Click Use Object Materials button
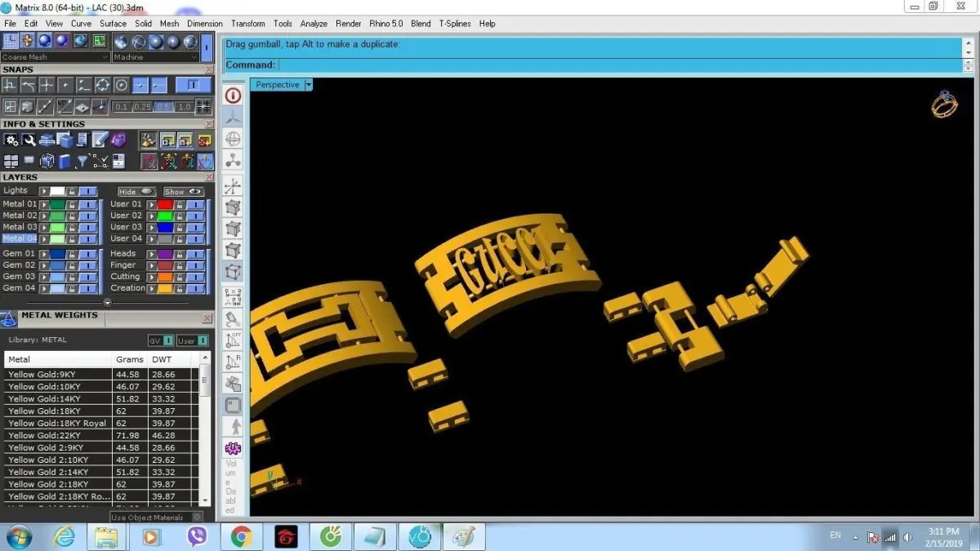 [156, 517]
